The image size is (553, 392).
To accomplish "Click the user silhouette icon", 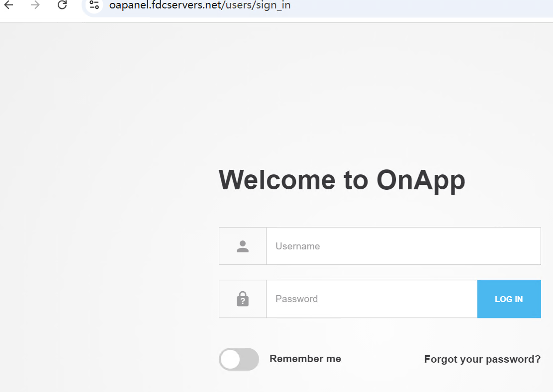I will (243, 246).
